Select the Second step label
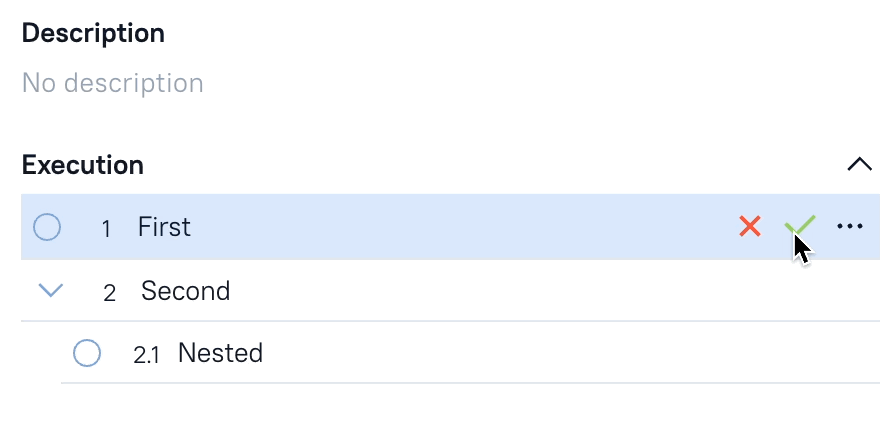This screenshot has height=444, width=896. point(186,291)
